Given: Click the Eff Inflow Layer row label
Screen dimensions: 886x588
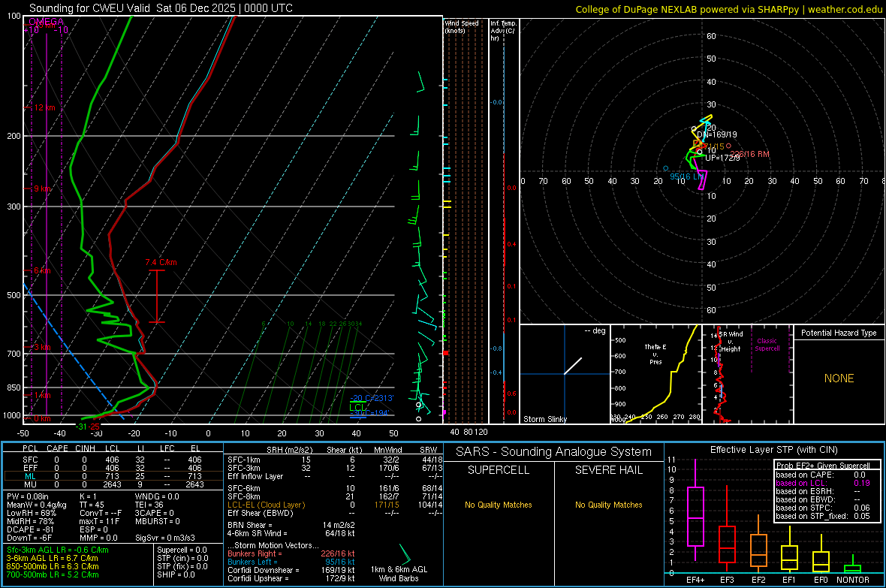Looking at the screenshot, I should click(255, 476).
